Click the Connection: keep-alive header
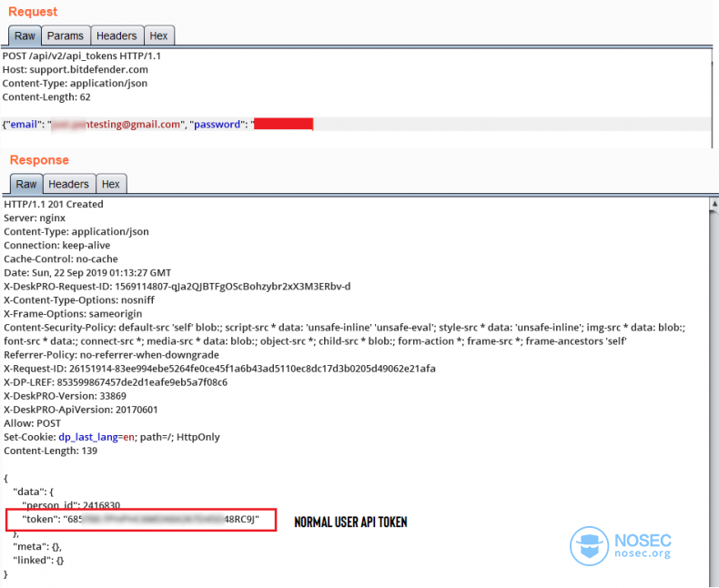The image size is (719, 588). coord(56,246)
